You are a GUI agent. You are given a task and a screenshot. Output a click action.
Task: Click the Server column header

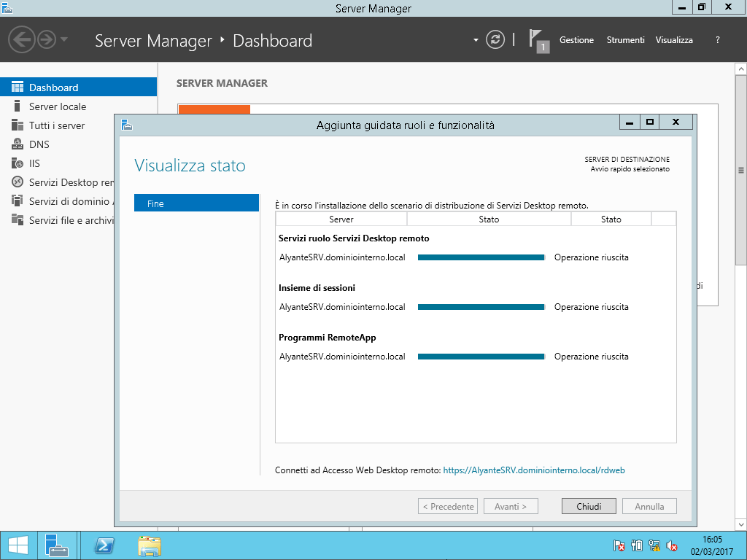341,219
